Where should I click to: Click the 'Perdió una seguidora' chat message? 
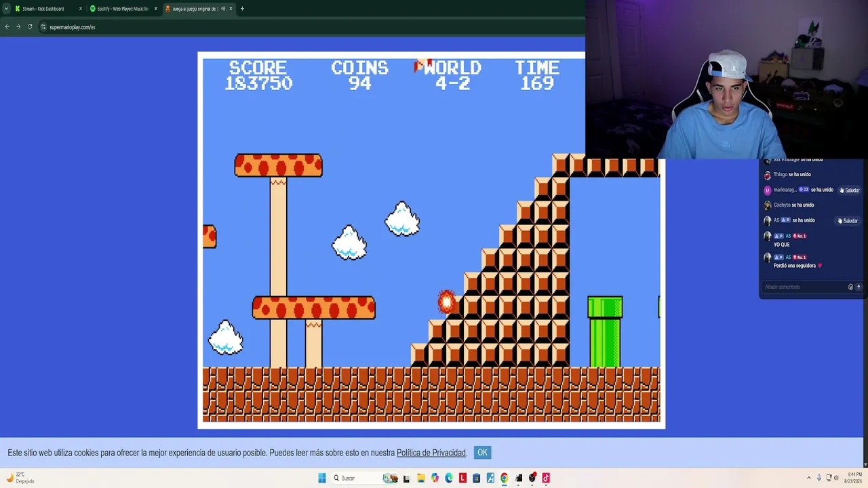(x=797, y=266)
